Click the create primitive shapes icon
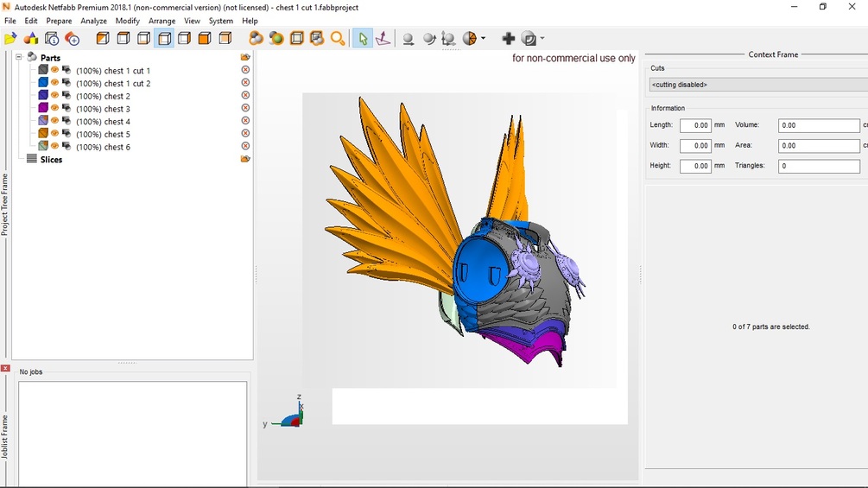The width and height of the screenshot is (868, 488). click(x=31, y=39)
